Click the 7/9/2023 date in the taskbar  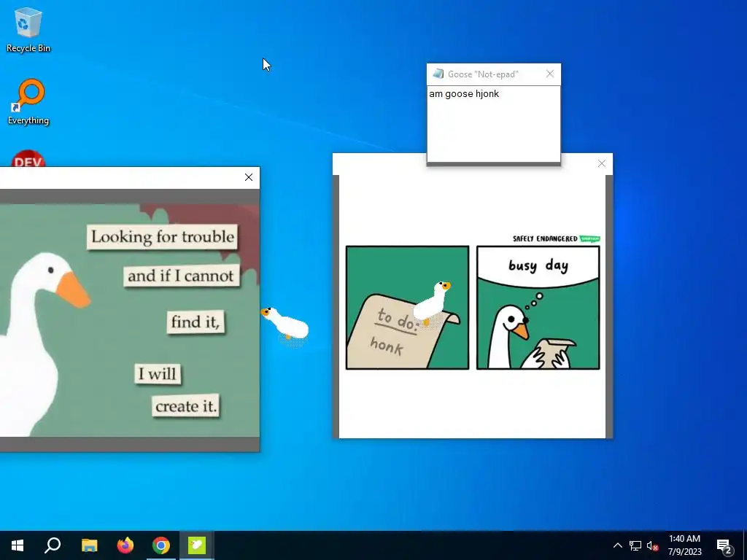[x=684, y=552]
